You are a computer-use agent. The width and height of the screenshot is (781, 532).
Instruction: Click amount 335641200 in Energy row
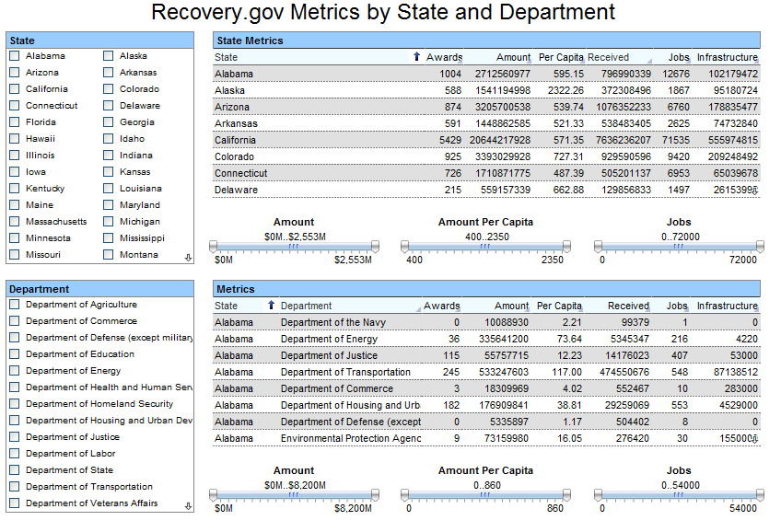[x=504, y=339]
